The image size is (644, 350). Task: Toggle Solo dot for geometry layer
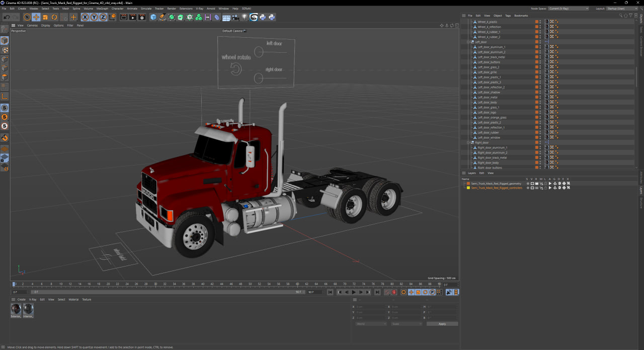(528, 184)
